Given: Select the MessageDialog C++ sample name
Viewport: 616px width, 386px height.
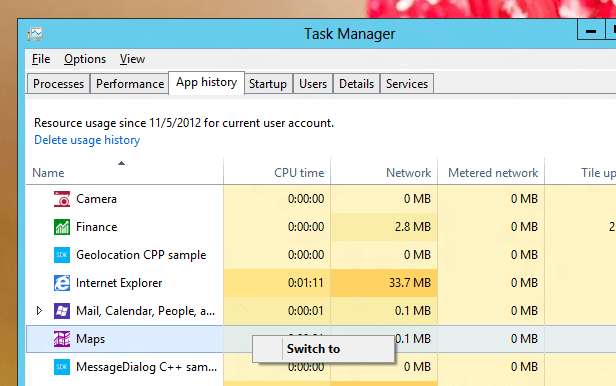Looking at the screenshot, I should coord(147,367).
